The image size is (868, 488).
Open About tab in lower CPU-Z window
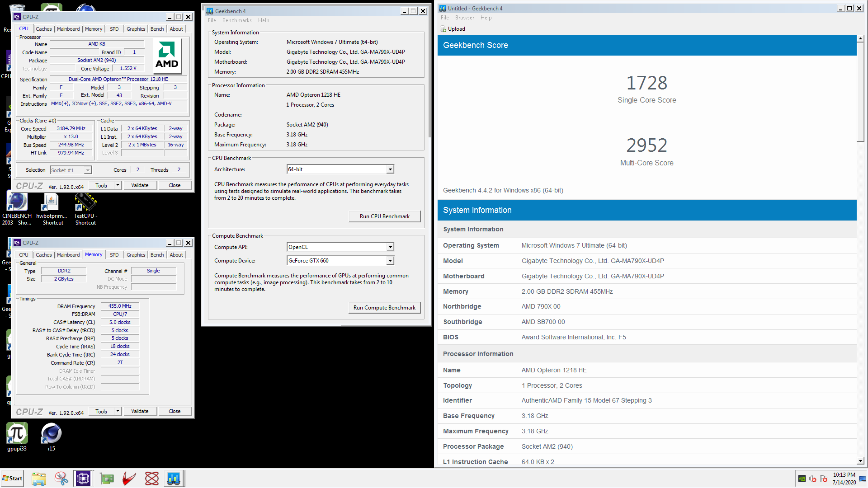[176, 255]
